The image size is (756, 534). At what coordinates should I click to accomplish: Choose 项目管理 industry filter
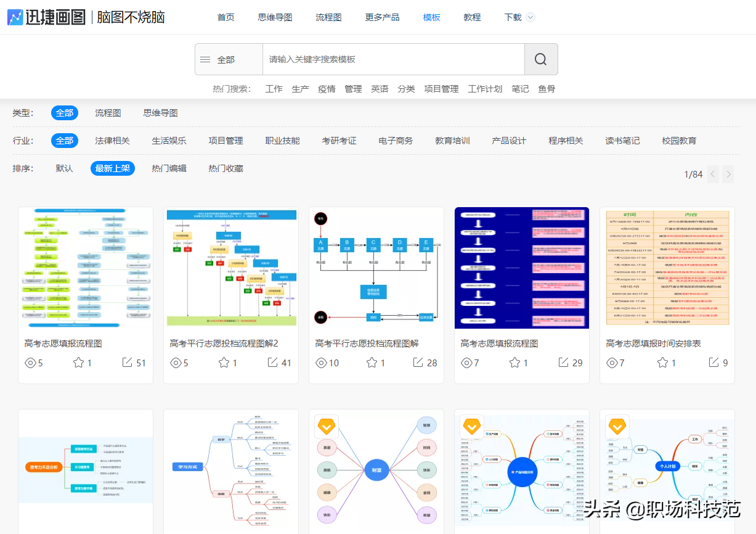coord(226,141)
